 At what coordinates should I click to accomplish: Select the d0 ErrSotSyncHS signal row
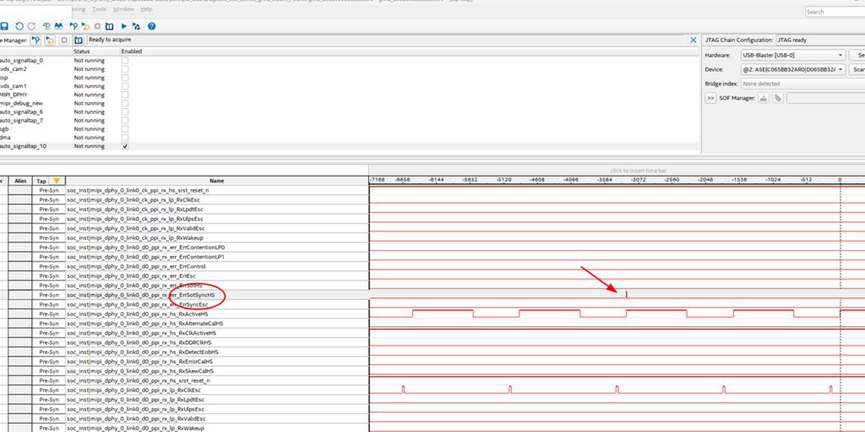tap(184, 295)
